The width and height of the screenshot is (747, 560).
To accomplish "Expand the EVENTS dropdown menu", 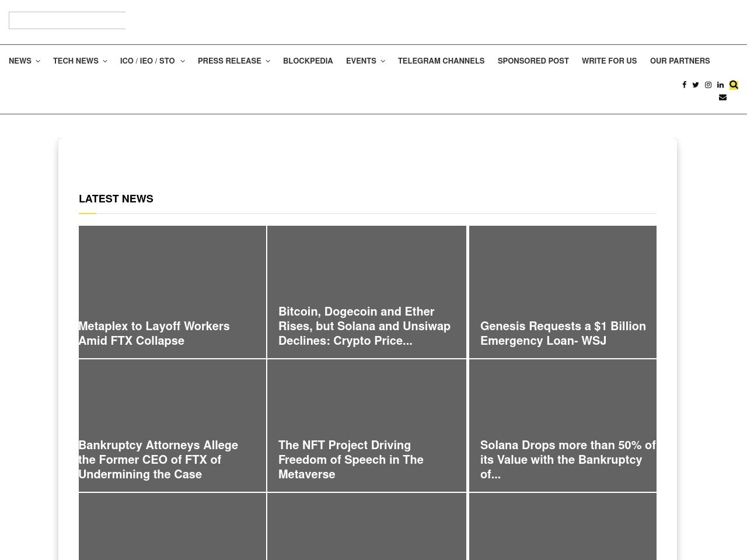I will click(365, 61).
